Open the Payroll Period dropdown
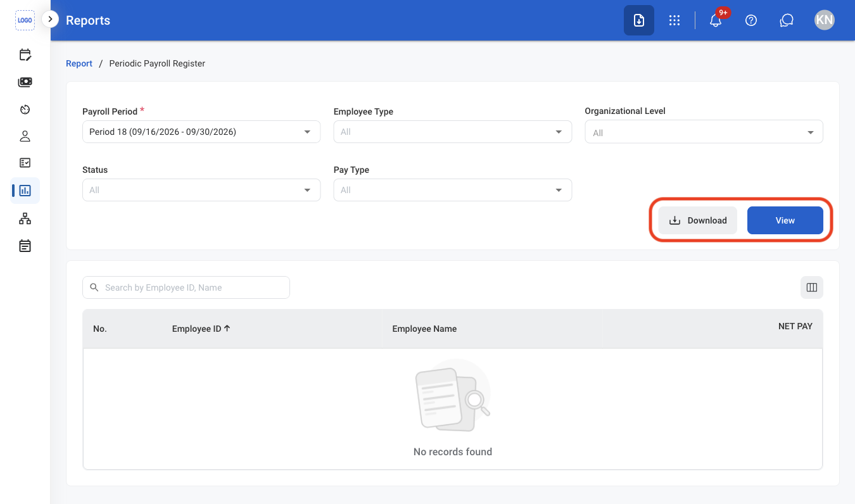 pyautogui.click(x=201, y=132)
